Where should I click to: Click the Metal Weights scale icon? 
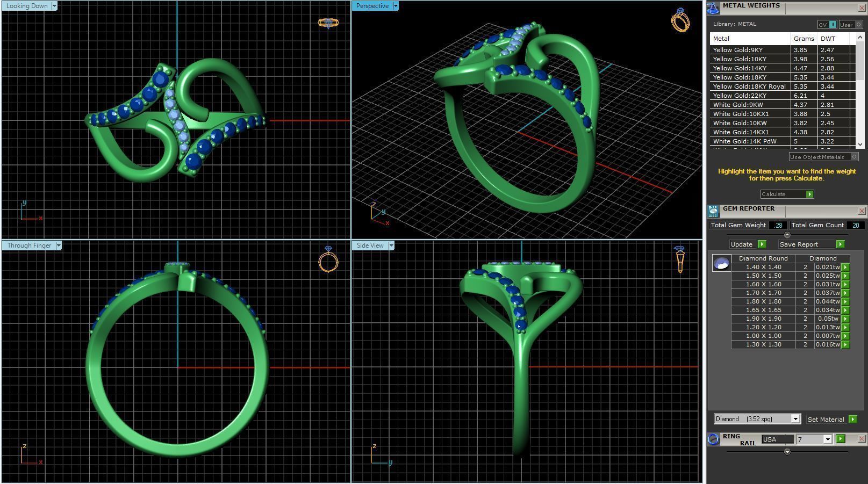(x=713, y=8)
